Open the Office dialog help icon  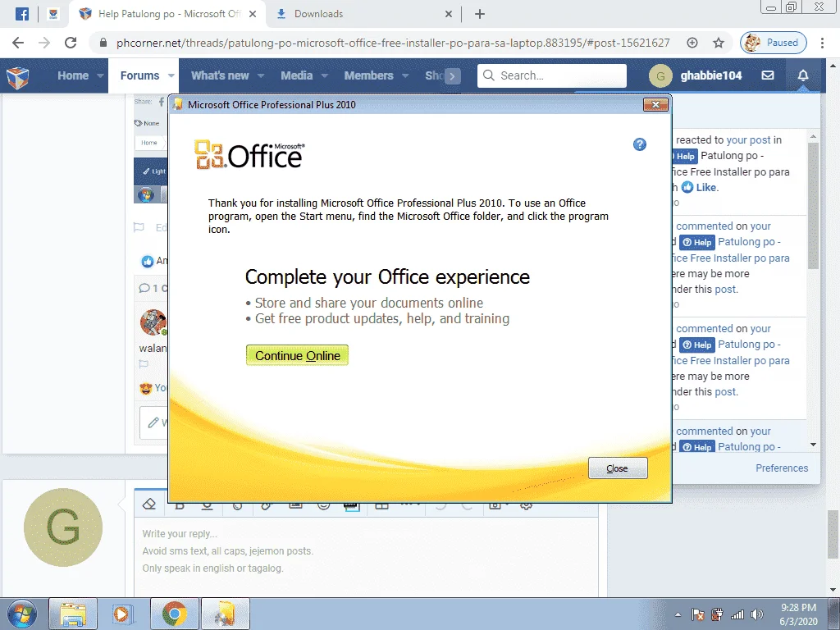(x=640, y=144)
